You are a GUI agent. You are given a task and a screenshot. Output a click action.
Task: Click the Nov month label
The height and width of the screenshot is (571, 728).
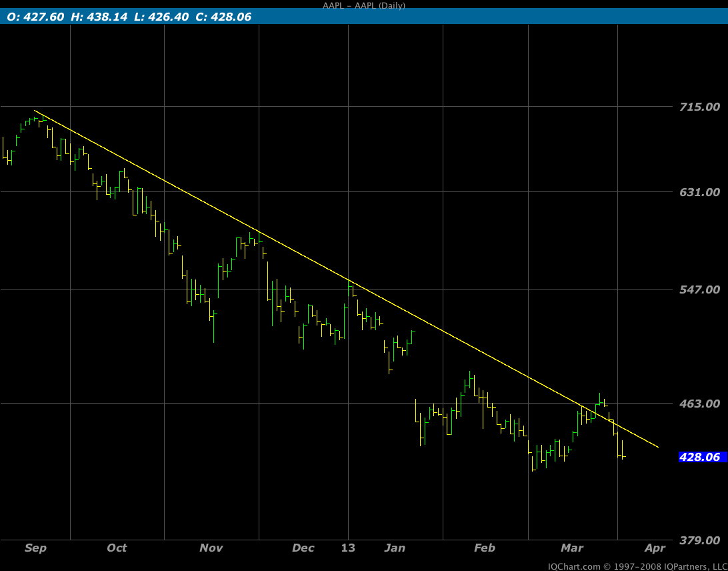click(211, 548)
